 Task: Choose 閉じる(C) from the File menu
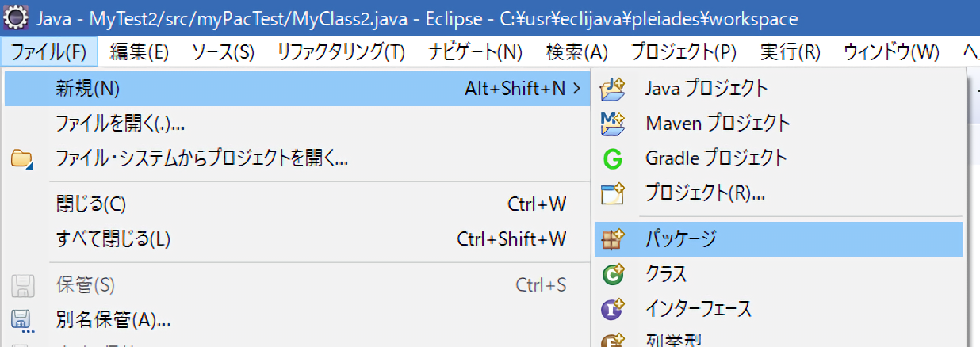(x=91, y=204)
